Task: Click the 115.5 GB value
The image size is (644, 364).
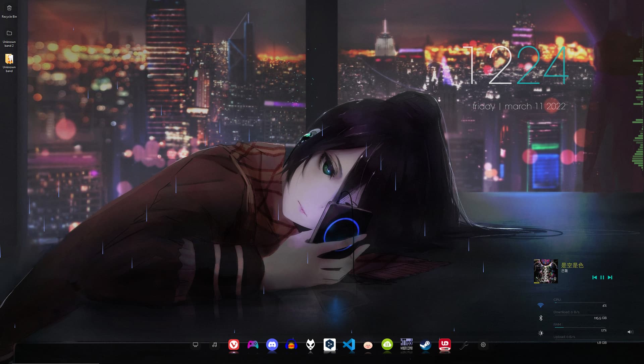Action: tap(600, 318)
